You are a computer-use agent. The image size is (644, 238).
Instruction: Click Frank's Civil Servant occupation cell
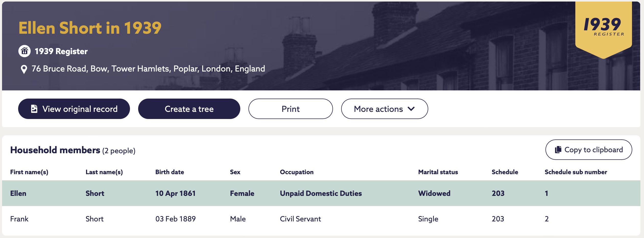pos(301,219)
